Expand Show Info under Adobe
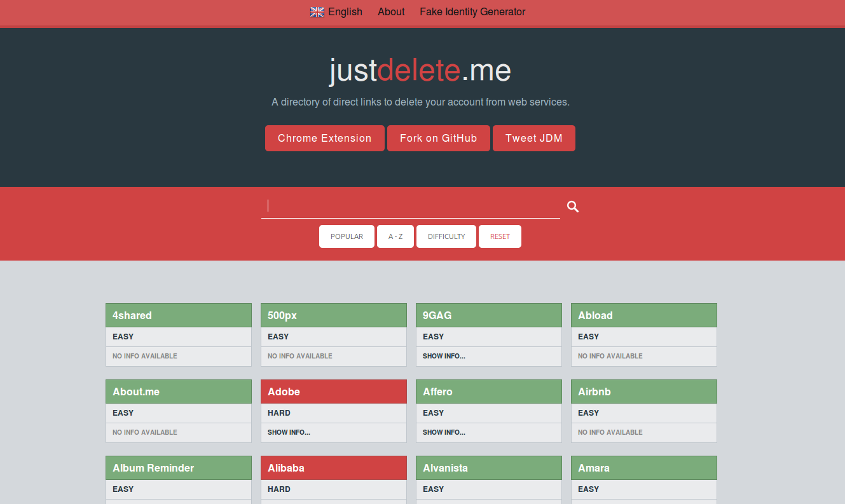The width and height of the screenshot is (845, 504). [x=289, y=432]
